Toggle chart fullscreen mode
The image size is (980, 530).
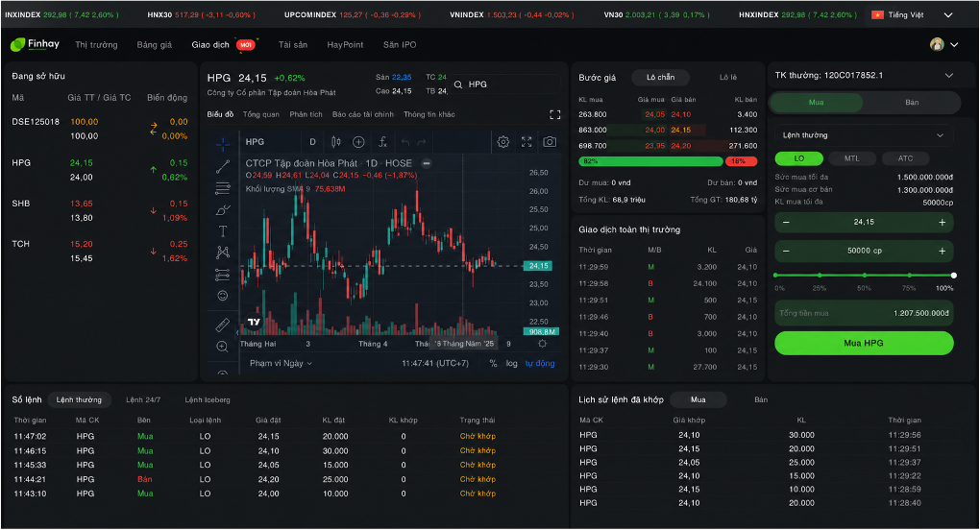[x=527, y=142]
